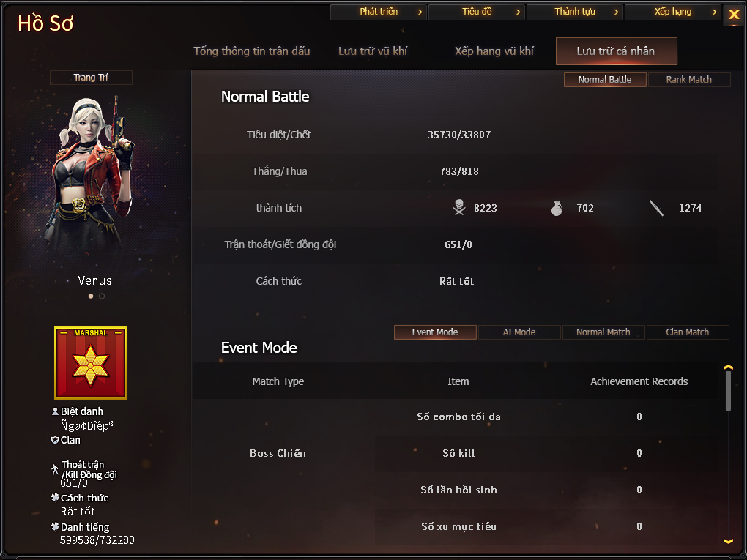
Task: Open the Tổng thông tin trận đấu tab
Action: point(251,51)
